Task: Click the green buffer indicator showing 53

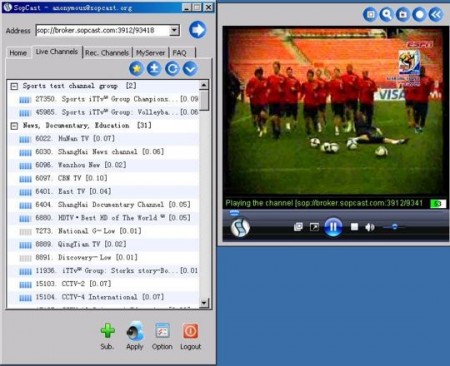Action: coord(438,203)
